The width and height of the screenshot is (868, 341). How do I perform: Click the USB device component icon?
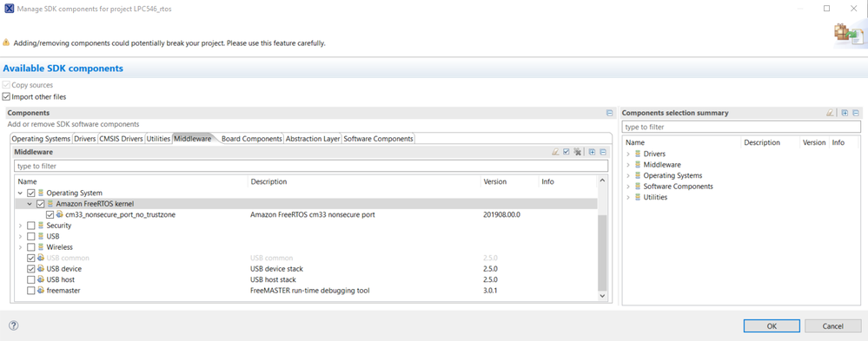(41, 269)
